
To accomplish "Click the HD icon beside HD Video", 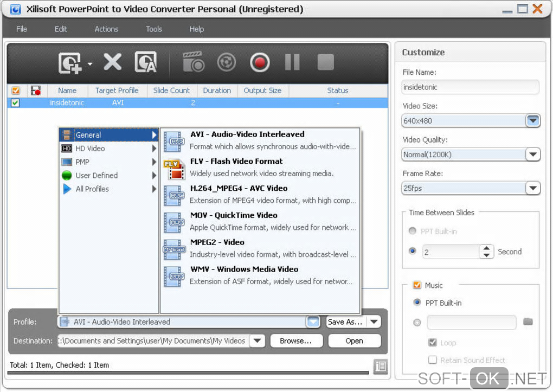I will [x=67, y=149].
